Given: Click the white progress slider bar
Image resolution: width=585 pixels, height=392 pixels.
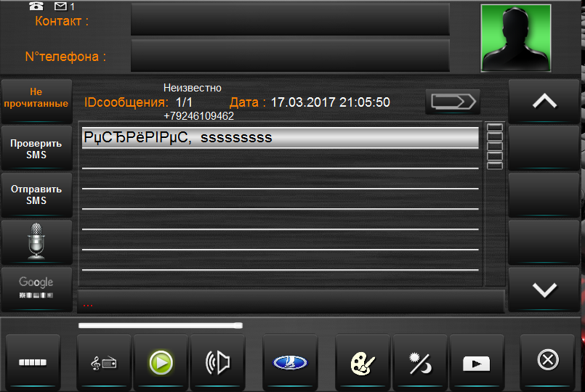Looking at the screenshot, I should tap(161, 326).
